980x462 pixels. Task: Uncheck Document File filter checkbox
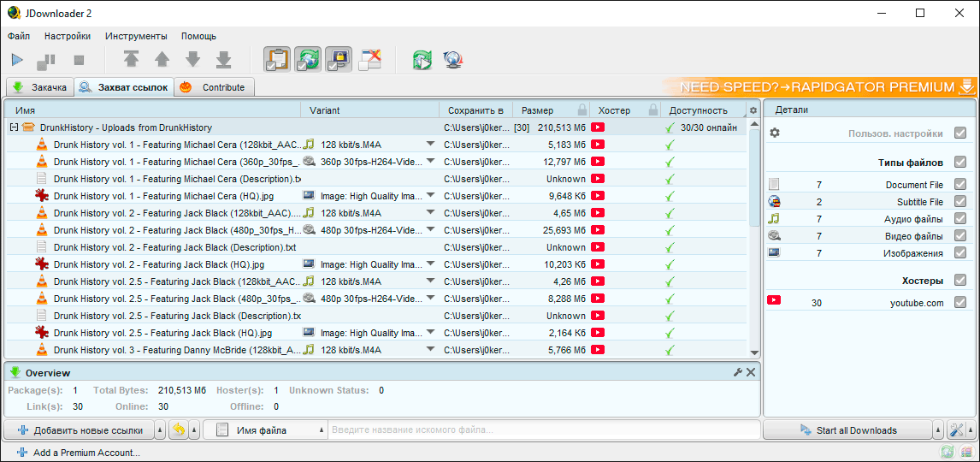960,185
